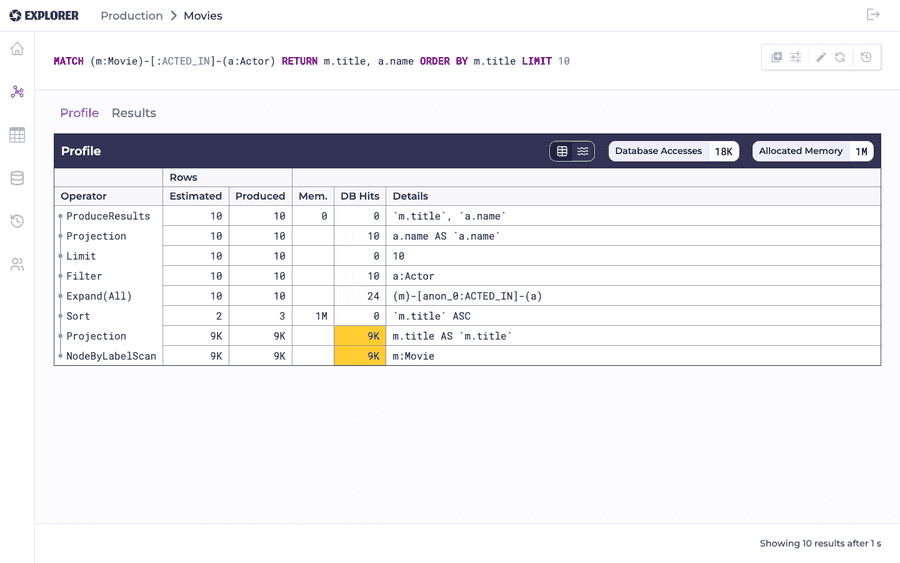Click into the Cypher query text
The width and height of the screenshot is (900, 563).
coord(312,61)
